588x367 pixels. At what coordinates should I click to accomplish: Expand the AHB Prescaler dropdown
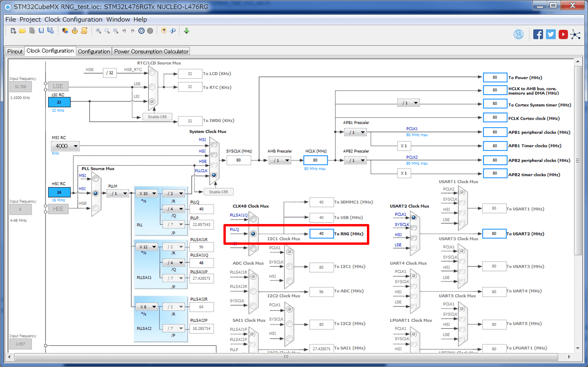click(x=279, y=160)
